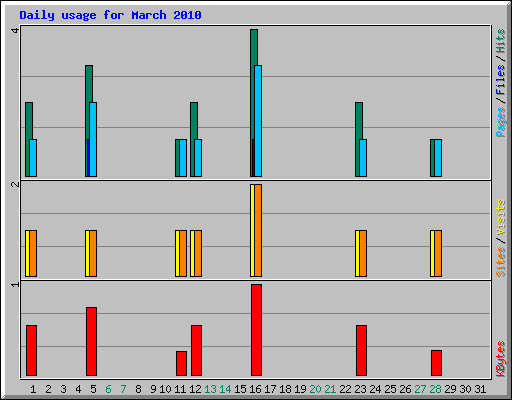The width and height of the screenshot is (512, 400).
Task: Click the orange Sites bar for day 23
Action: point(363,253)
